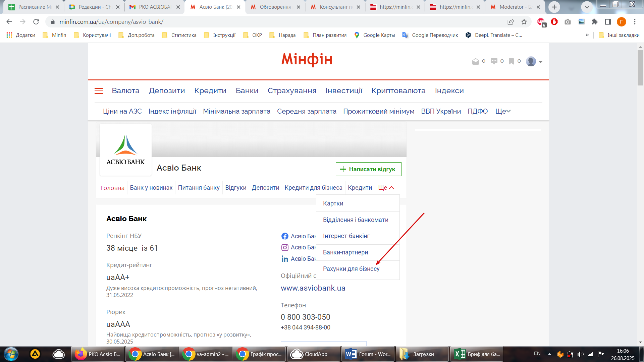Click the EN language indicator

click(537, 354)
